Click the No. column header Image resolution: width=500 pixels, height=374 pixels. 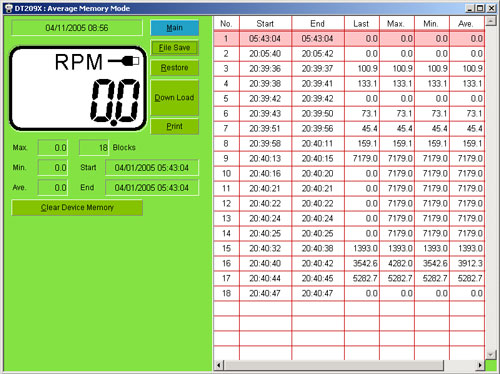pyautogui.click(x=226, y=24)
